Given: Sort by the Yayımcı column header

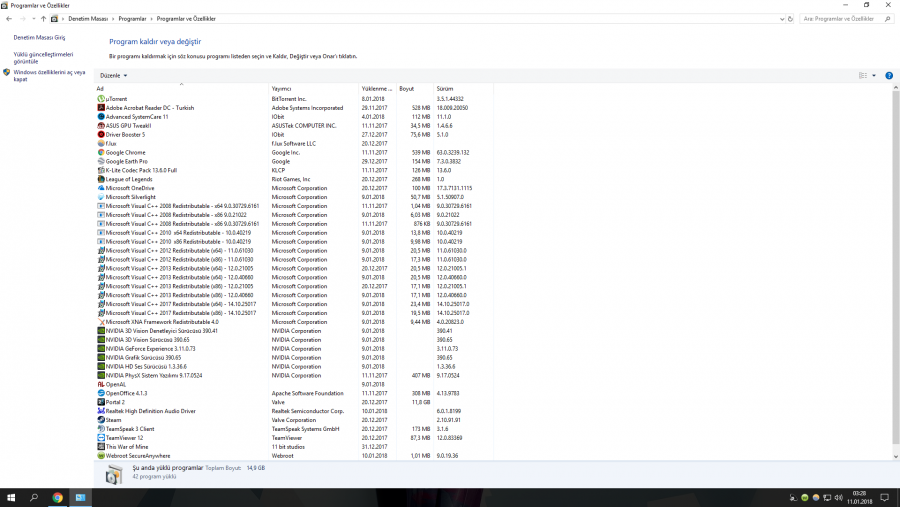Looking at the screenshot, I should pos(314,88).
